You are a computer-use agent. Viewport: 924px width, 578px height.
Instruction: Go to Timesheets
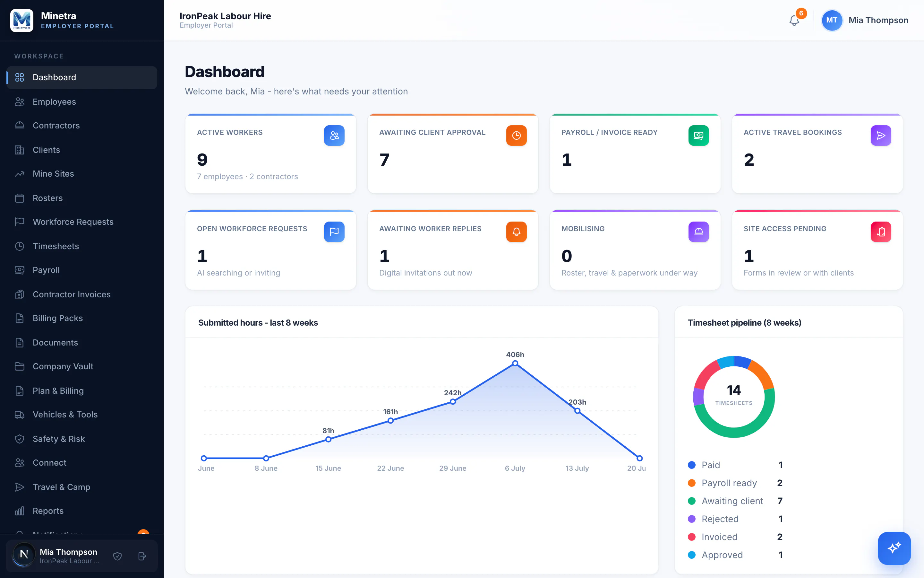[x=82, y=246]
